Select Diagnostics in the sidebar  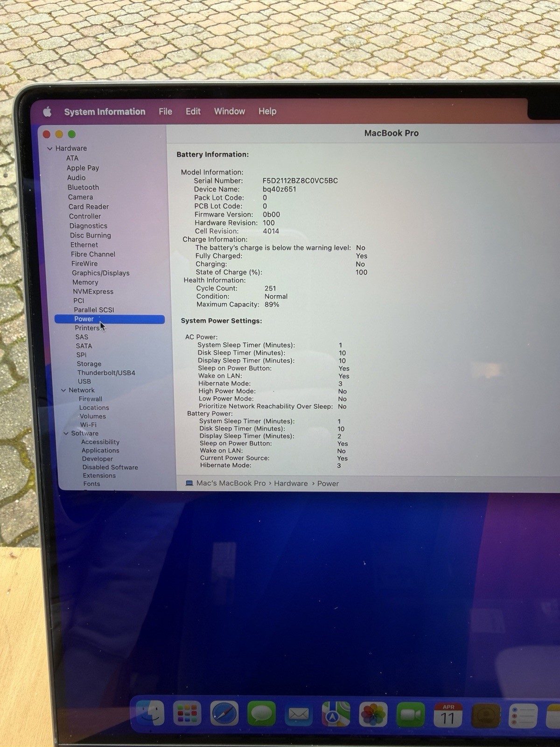[88, 226]
